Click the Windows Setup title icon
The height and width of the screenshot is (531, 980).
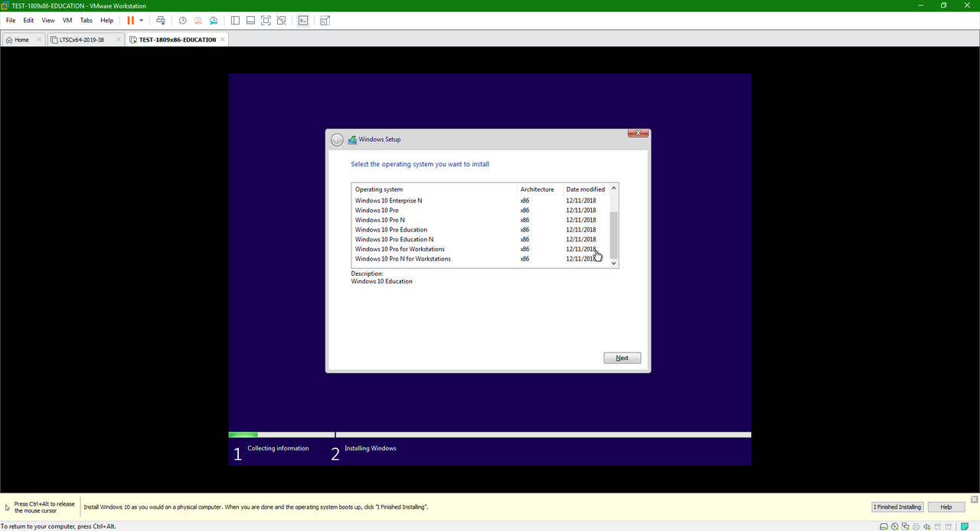point(352,139)
